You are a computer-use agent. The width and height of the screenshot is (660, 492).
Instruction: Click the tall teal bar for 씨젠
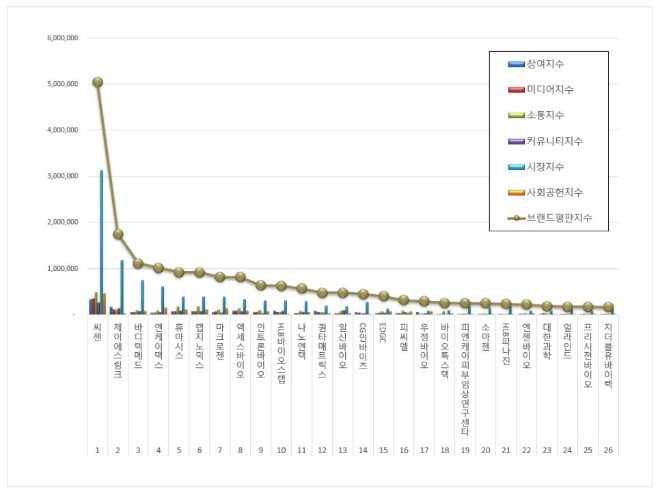pos(101,242)
